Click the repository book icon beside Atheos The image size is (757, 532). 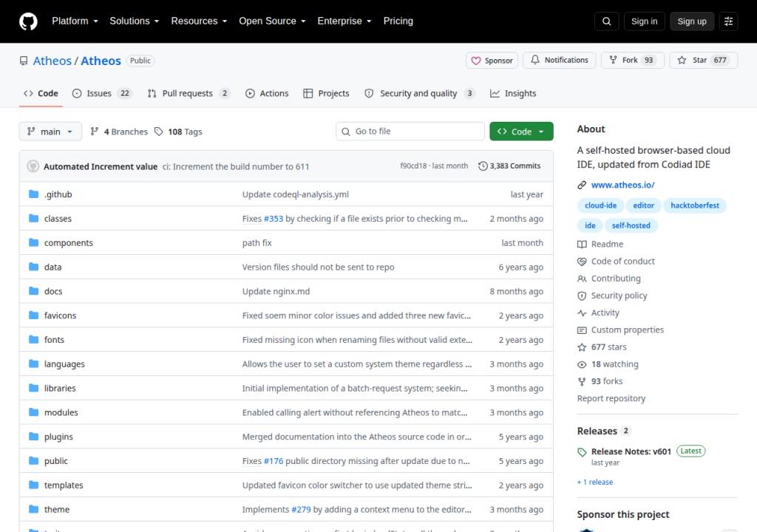tap(24, 61)
